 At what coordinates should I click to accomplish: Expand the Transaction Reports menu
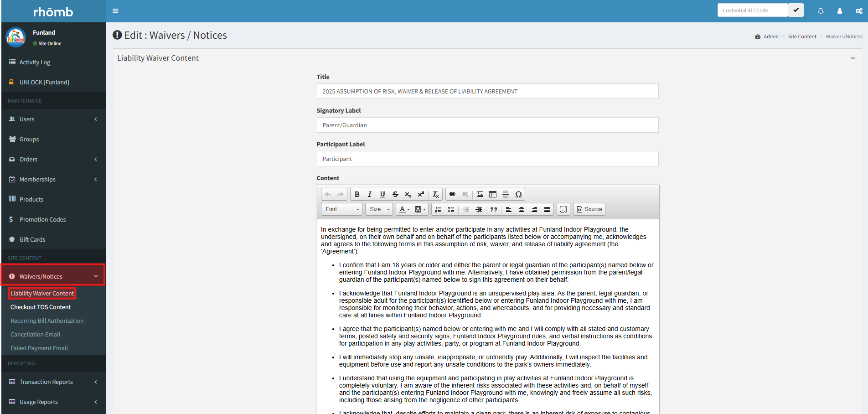point(54,382)
